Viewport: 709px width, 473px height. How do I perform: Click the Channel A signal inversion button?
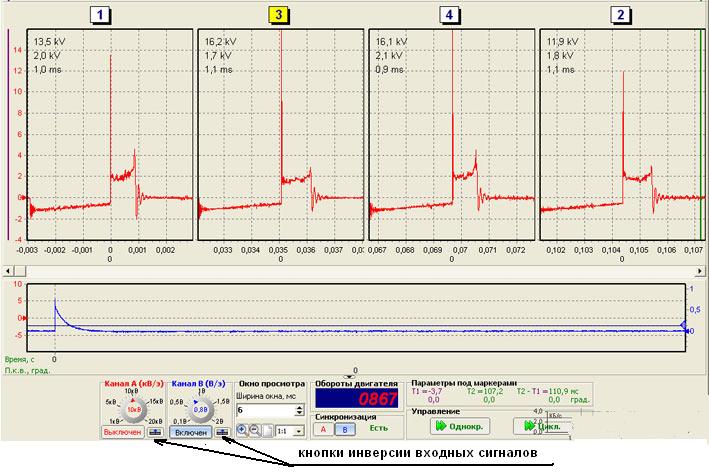tap(155, 432)
